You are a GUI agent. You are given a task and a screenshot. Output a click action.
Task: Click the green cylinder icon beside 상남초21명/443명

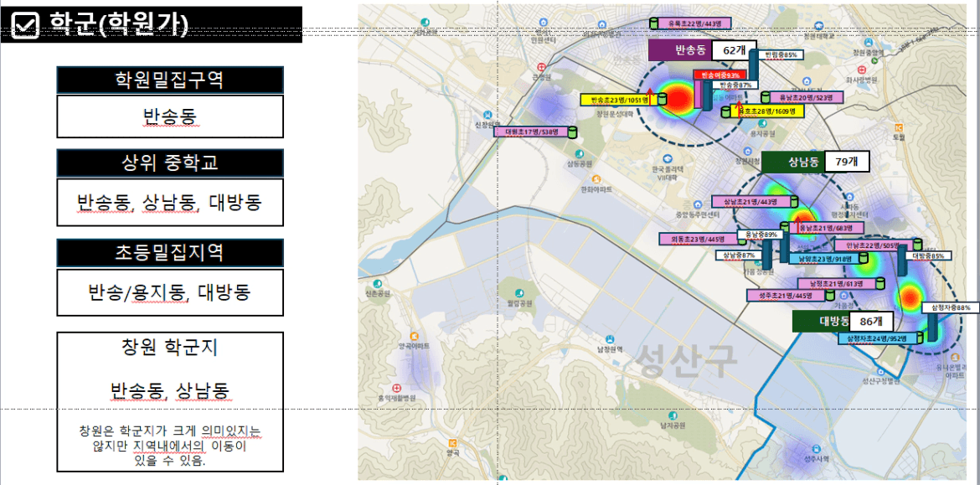[x=793, y=201]
